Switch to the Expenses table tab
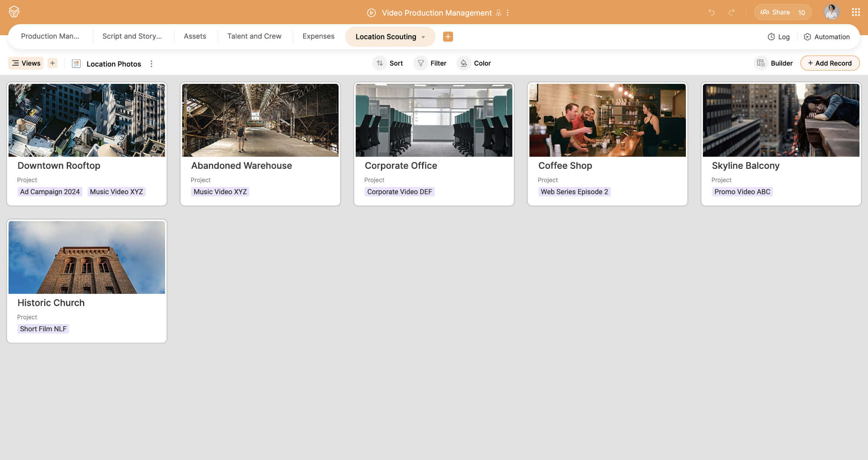Screen dimensions: 868x460 click(x=318, y=36)
